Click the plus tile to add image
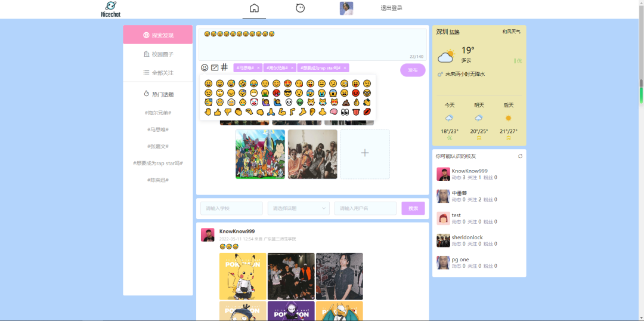644x321 pixels. click(365, 154)
